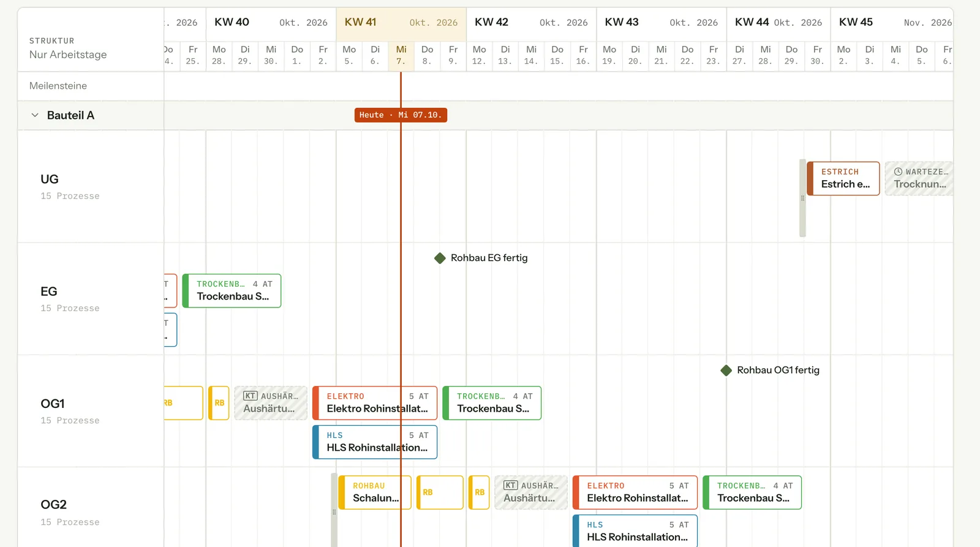The image size is (980, 547).
Task: Open the Elektro Rohinstallation card in OG2
Action: [x=635, y=492]
